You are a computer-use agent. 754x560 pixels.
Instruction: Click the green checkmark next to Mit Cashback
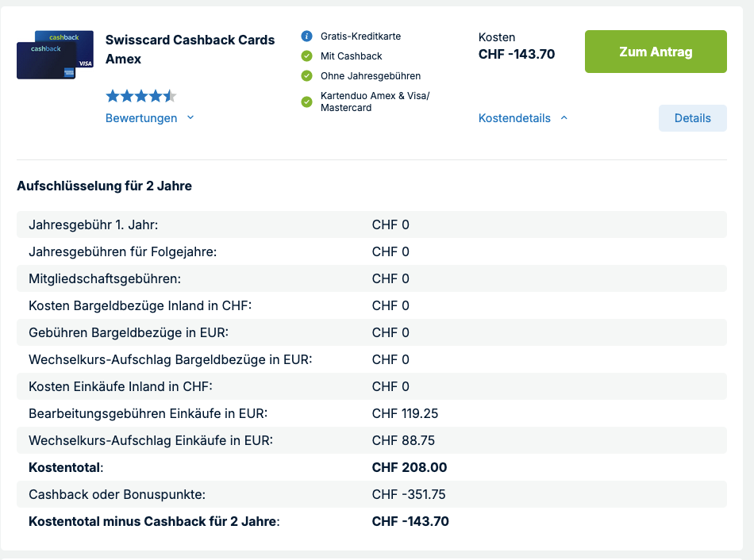point(306,56)
